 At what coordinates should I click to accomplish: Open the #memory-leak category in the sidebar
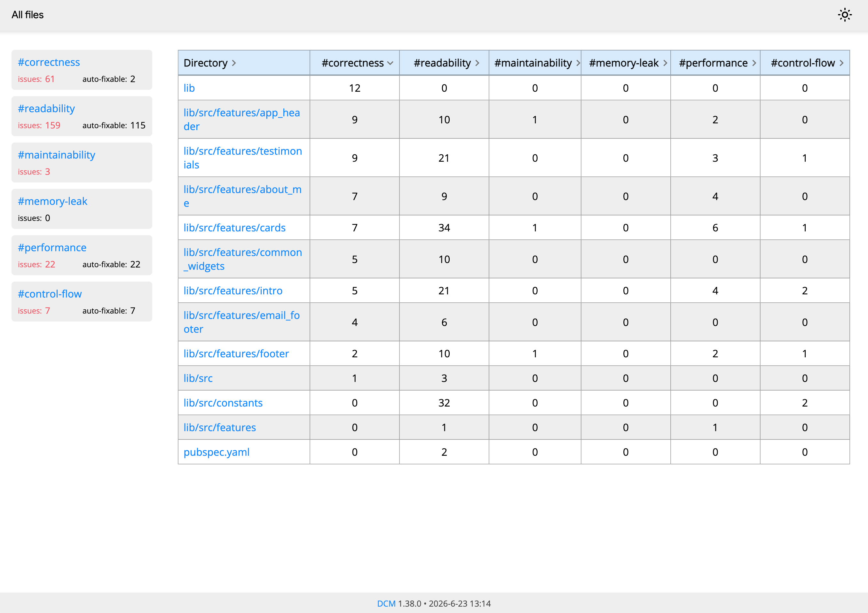(x=52, y=201)
